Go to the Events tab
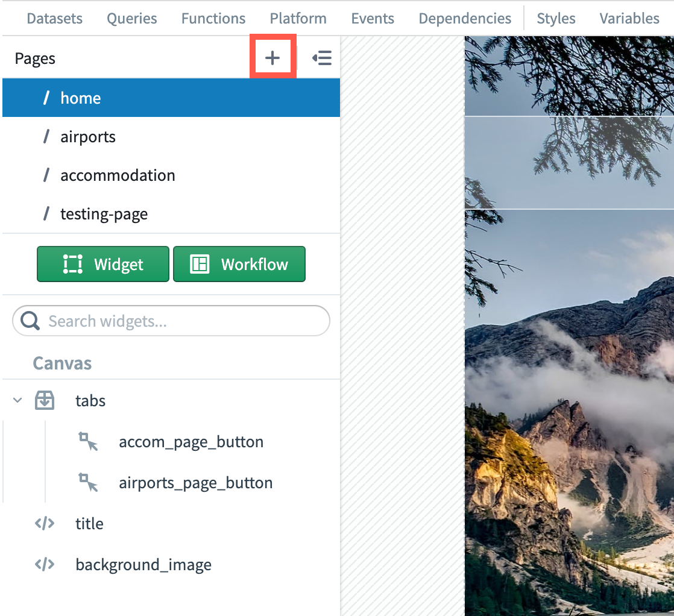 tap(373, 19)
